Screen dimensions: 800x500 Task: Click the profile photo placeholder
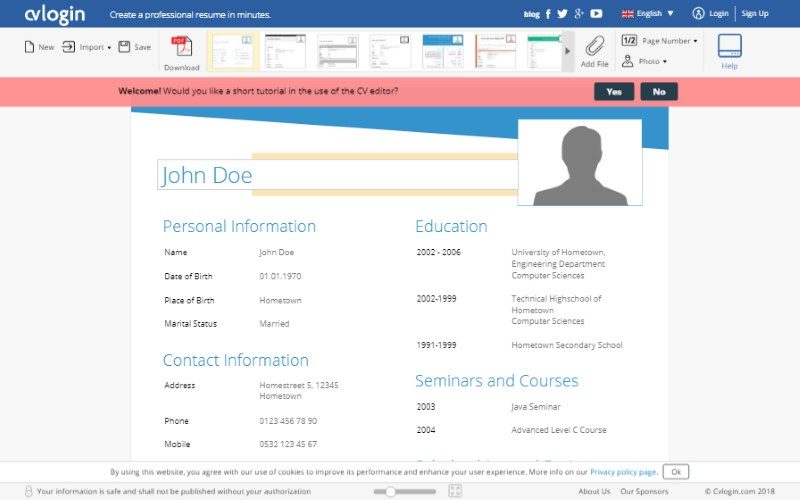point(580,162)
